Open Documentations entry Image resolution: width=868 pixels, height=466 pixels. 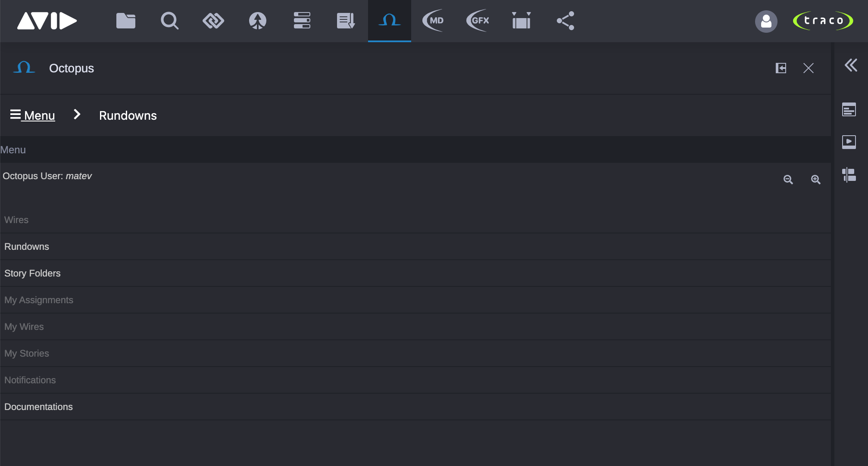(38, 407)
